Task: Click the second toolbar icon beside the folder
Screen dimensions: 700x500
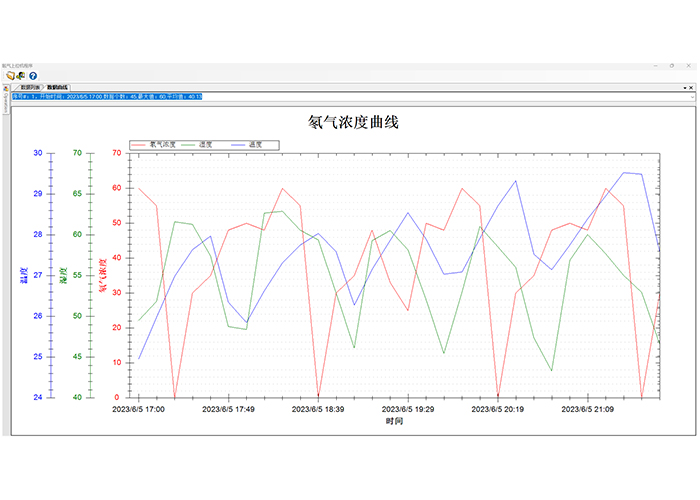Action: tap(21, 75)
